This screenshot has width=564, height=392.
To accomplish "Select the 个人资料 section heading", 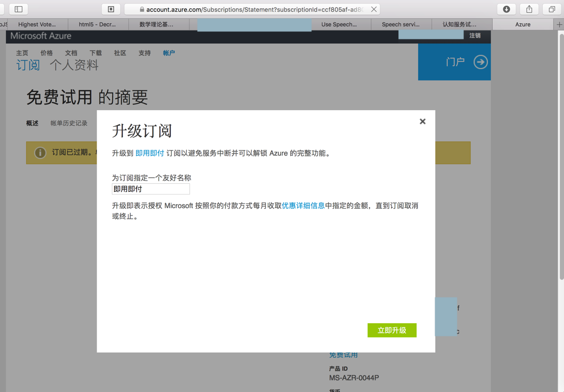I will [x=74, y=65].
